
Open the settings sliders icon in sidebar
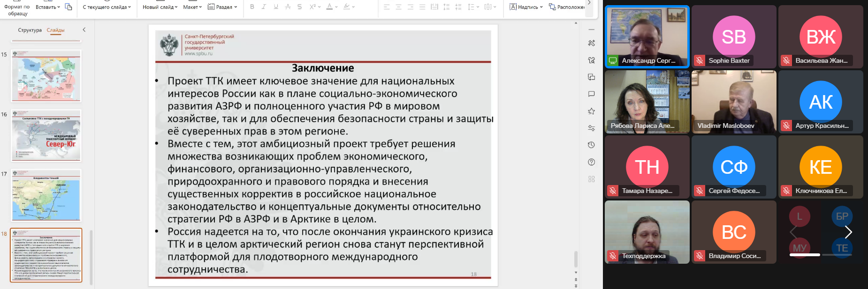pos(591,128)
